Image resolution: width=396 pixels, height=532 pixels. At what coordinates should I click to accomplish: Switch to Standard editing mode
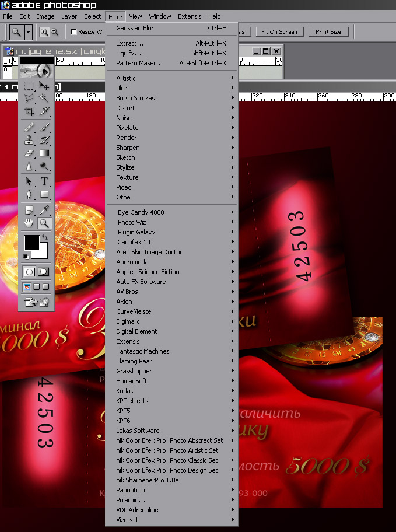(x=29, y=272)
